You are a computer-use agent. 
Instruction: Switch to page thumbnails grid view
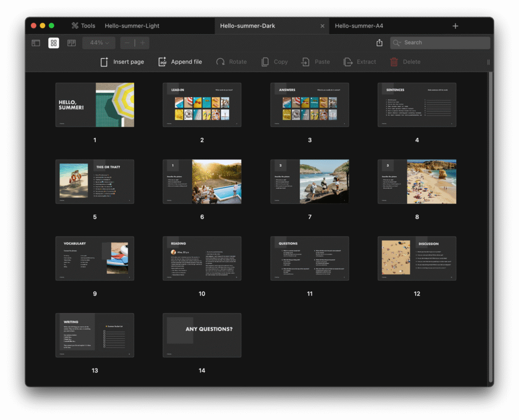(54, 43)
